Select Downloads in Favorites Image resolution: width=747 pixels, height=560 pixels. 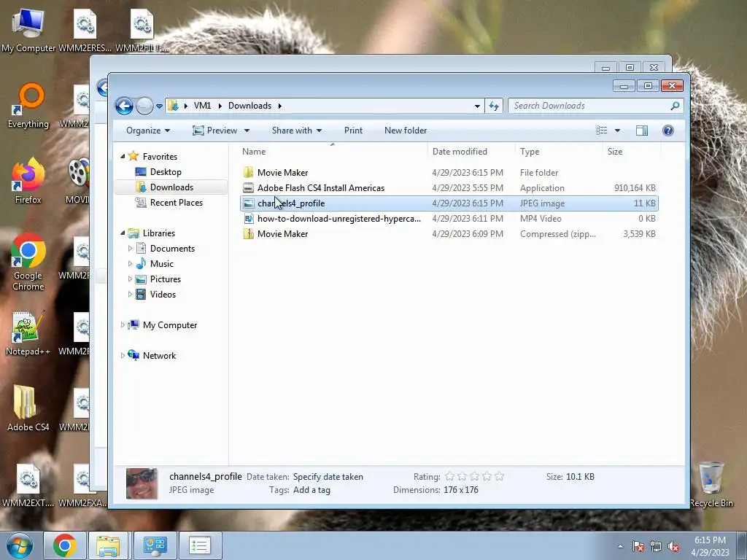coord(171,187)
